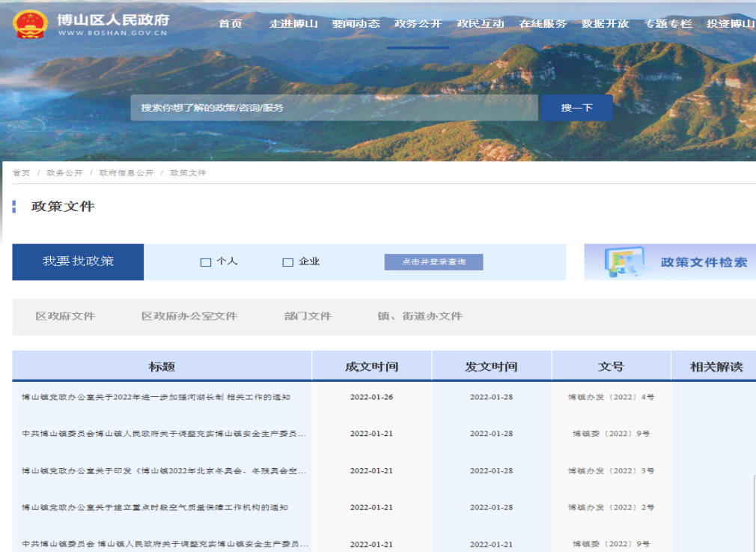
Task: Click the 我要找政策 panel label
Action: coord(78,262)
